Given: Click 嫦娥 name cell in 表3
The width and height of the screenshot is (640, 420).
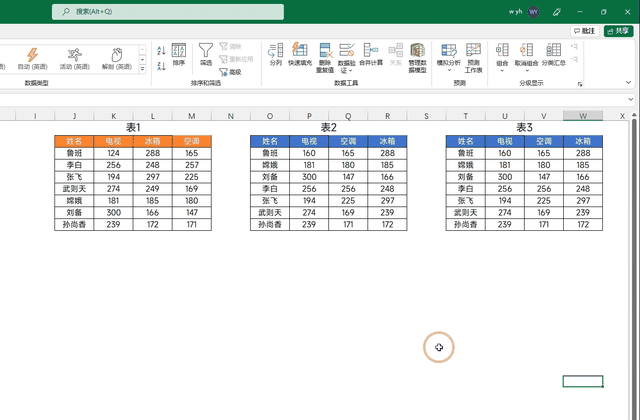Looking at the screenshot, I should pos(465,165).
